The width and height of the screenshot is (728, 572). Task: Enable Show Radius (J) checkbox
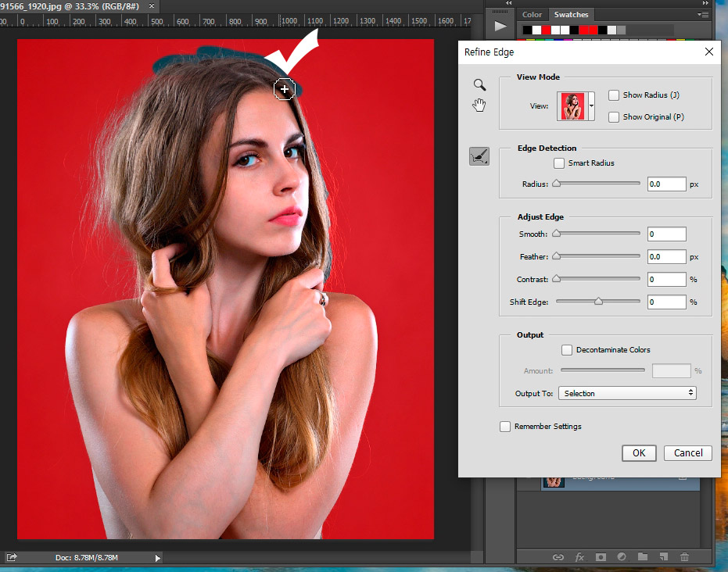pos(614,95)
